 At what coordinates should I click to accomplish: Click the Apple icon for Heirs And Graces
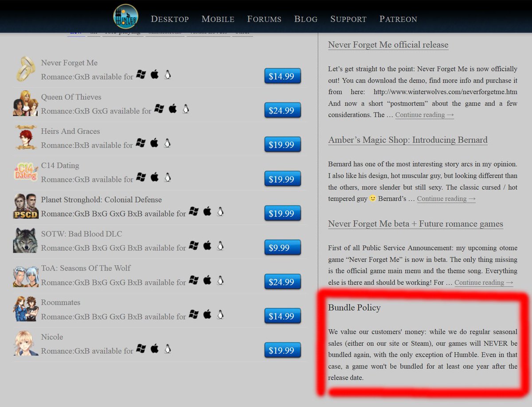pos(154,143)
